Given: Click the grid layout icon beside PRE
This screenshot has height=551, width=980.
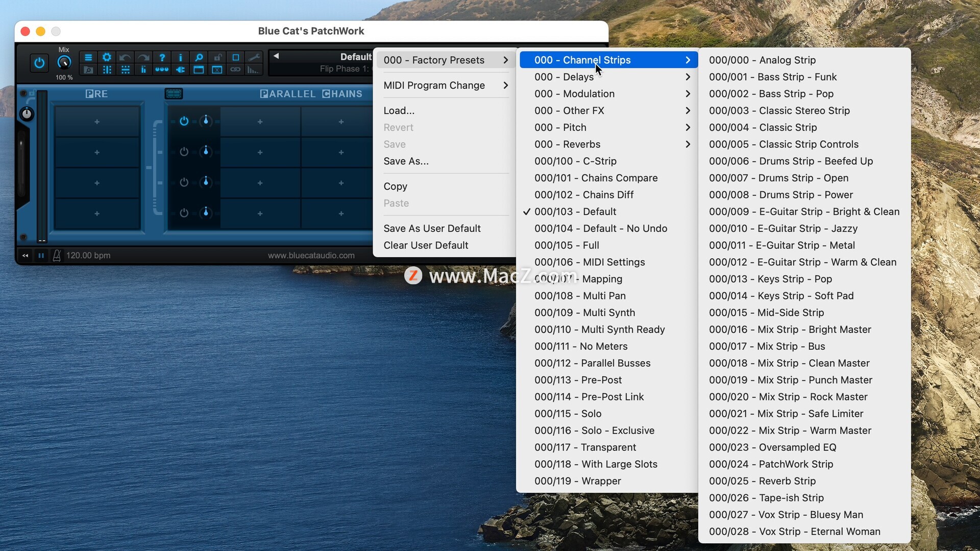Looking at the screenshot, I should (174, 93).
